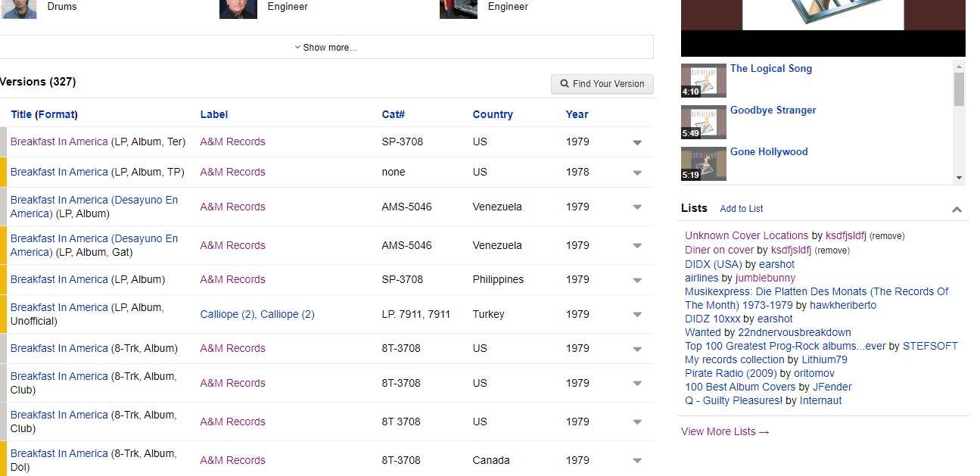Expand the Canada 8T-3708 row arrow
Image resolution: width=980 pixels, height=476 pixels.
[x=637, y=461]
